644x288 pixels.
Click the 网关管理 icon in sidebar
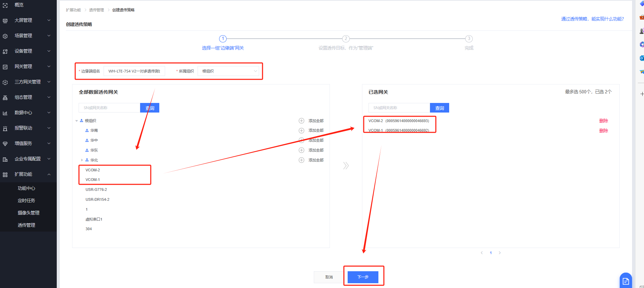point(5,67)
